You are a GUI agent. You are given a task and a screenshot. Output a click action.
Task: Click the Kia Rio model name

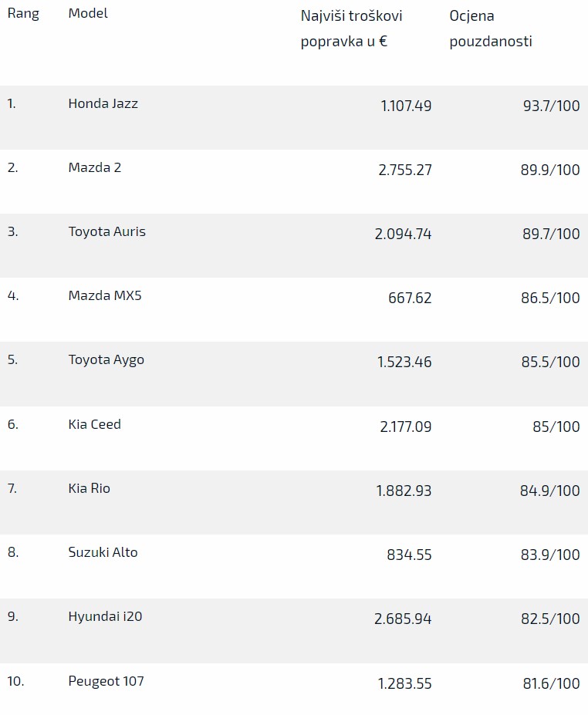[90, 488]
